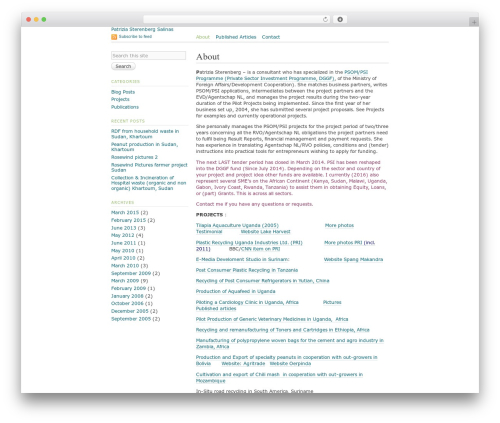Open June 2011 archive
The height and width of the screenshot is (423, 500).
coord(124,243)
